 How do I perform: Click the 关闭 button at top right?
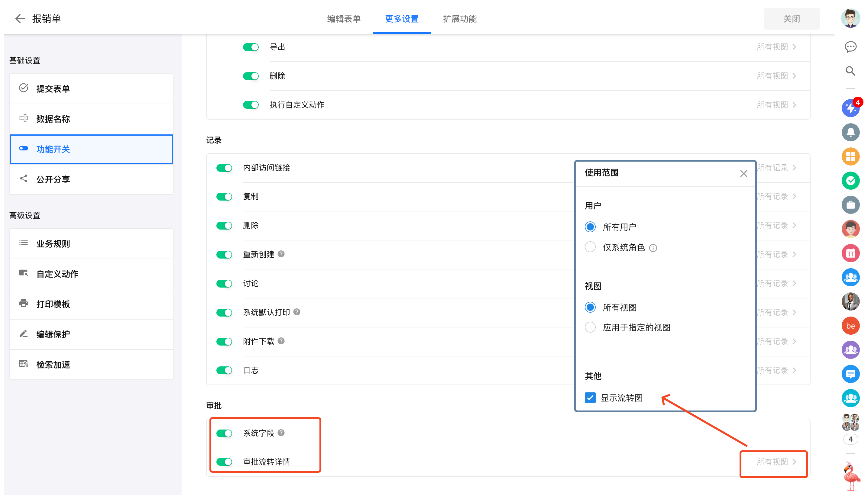pos(791,19)
